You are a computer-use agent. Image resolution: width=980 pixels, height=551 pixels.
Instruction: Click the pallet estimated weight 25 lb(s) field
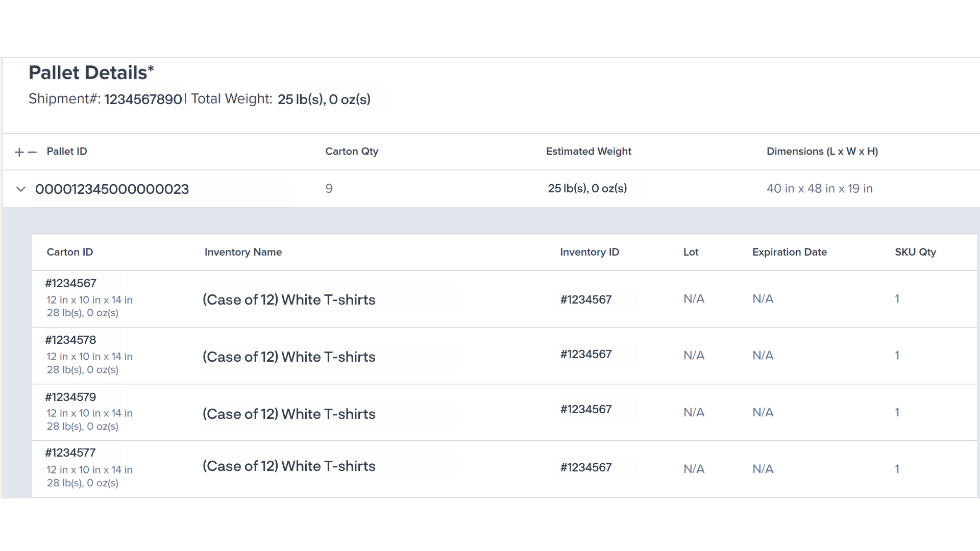(587, 188)
